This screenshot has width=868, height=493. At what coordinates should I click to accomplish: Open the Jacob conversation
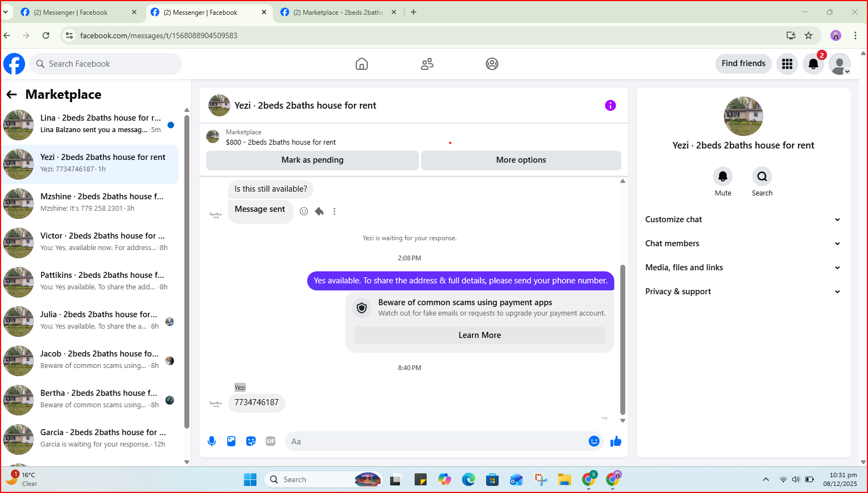pyautogui.click(x=90, y=361)
